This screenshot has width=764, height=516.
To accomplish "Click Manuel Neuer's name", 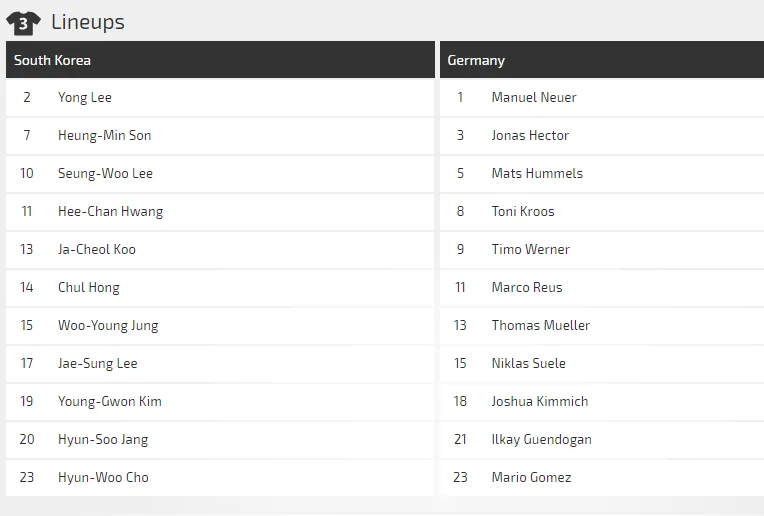I will tap(534, 97).
